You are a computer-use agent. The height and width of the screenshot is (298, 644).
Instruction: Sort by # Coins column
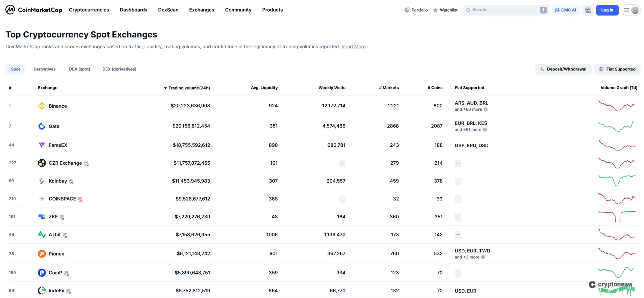[x=435, y=88]
